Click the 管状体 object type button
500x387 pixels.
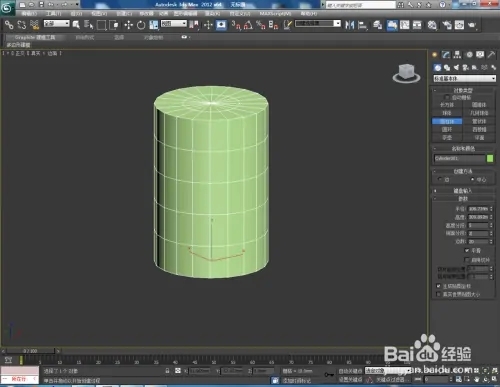479,121
